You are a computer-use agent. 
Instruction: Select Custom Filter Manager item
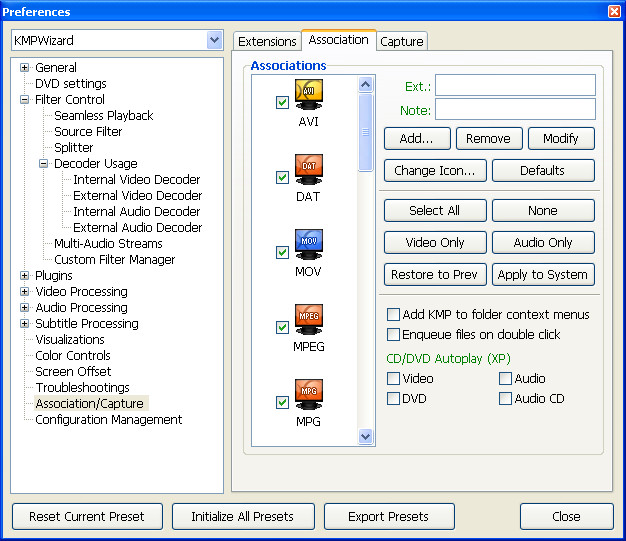tap(115, 260)
